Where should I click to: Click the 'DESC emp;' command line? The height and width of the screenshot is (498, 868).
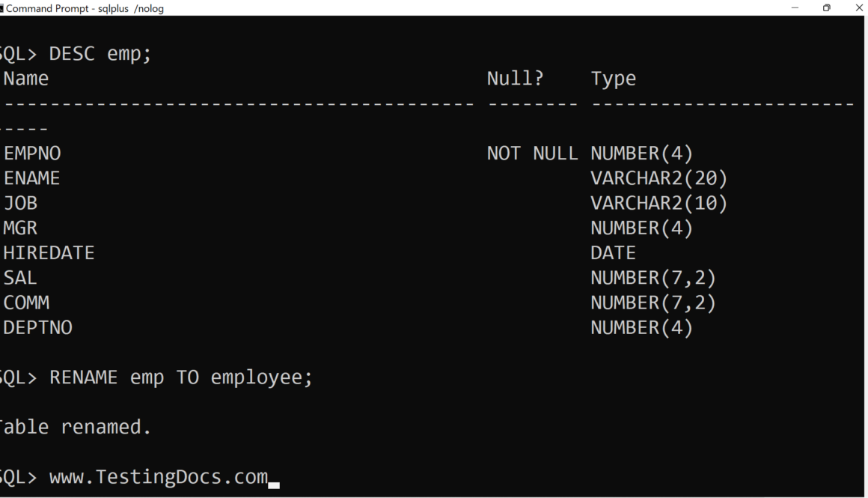pos(100,54)
